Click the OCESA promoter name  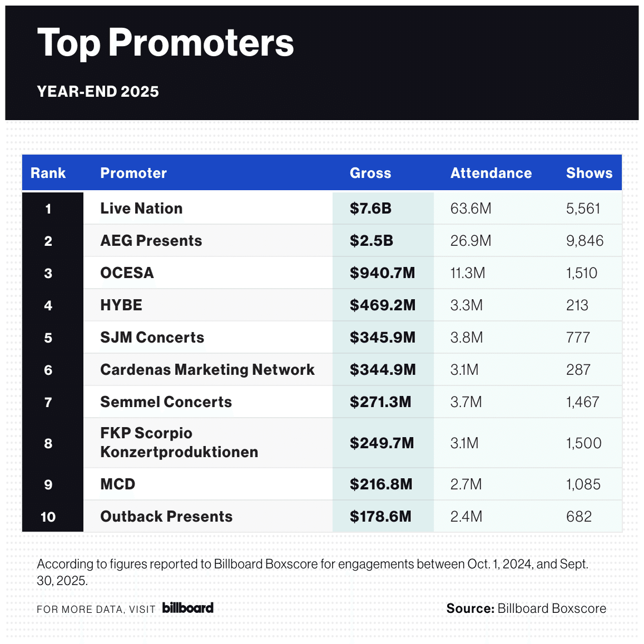(127, 273)
